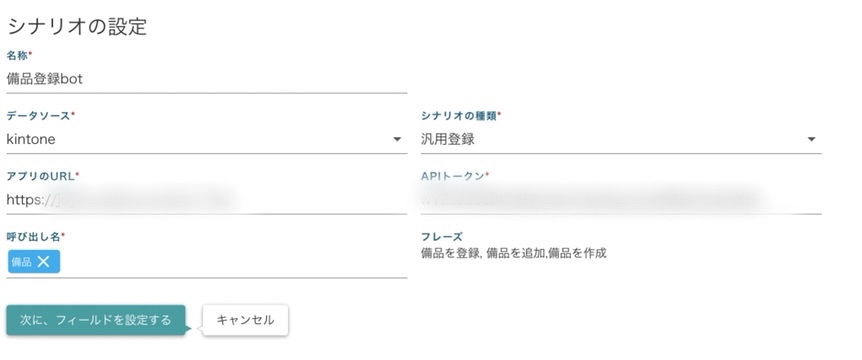
Task: Click the 呼び出し名 field label
Action: pyautogui.click(x=36, y=237)
